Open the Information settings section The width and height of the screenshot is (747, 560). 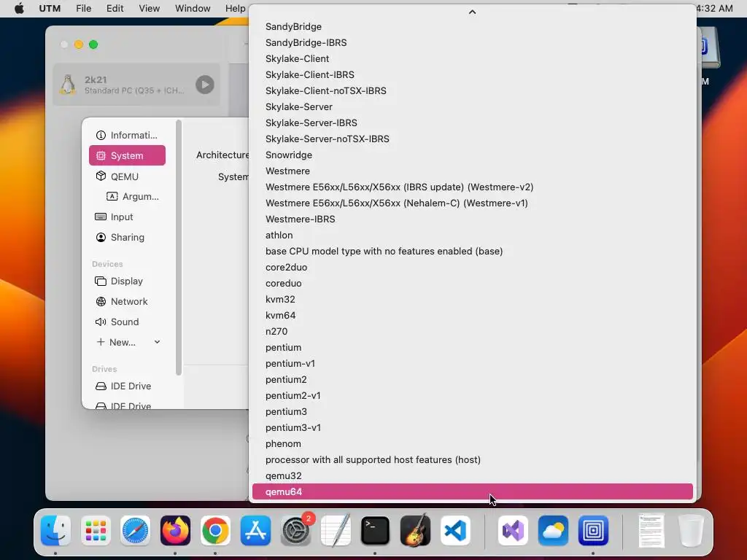click(x=127, y=135)
